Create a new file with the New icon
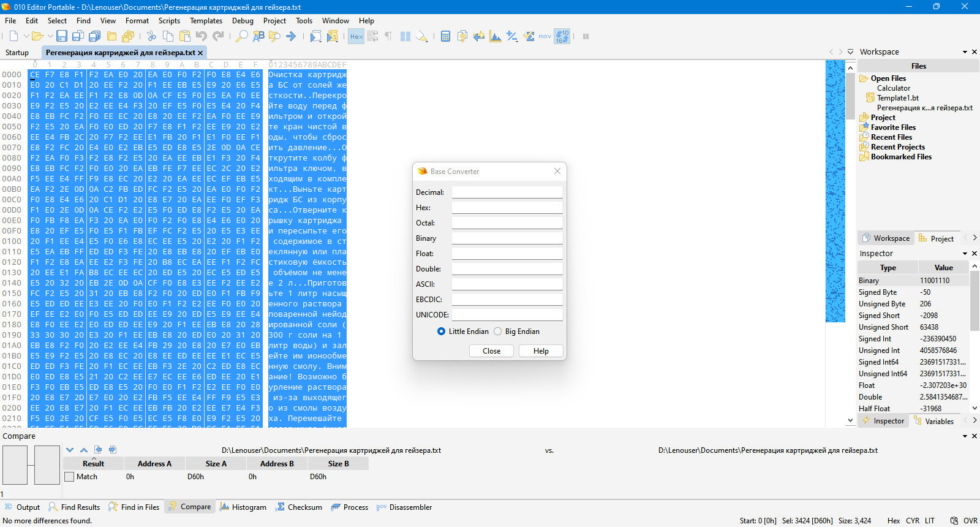 pos(13,36)
